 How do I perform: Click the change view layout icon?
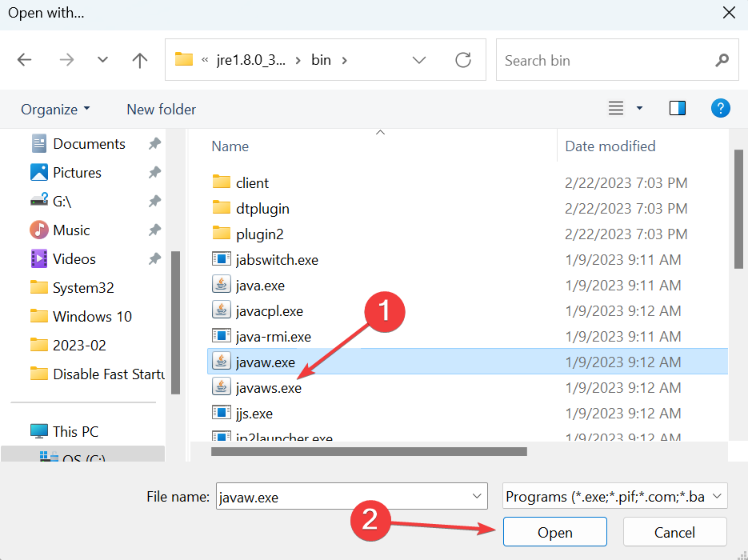coord(616,108)
